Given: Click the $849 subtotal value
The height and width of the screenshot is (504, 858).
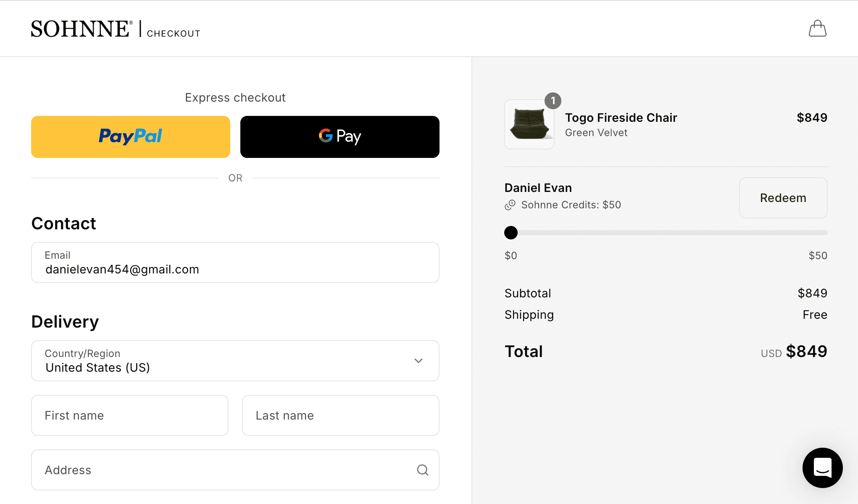Looking at the screenshot, I should pos(812,293).
